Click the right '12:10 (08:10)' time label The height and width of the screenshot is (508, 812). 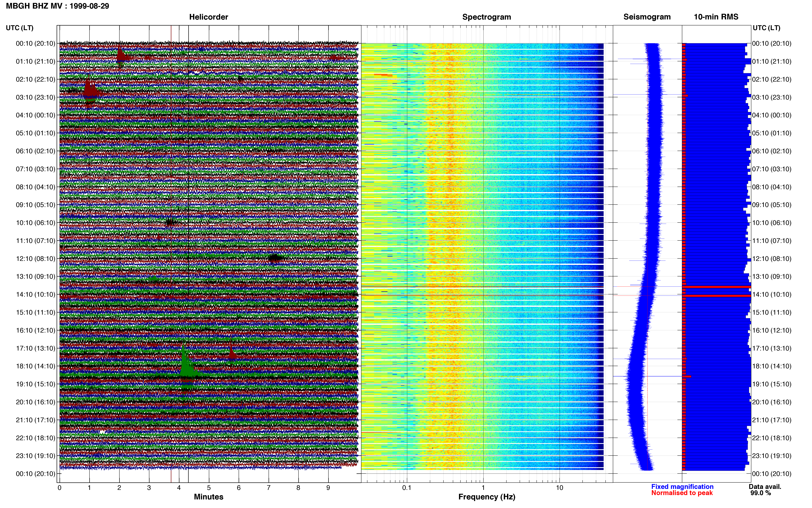click(772, 259)
